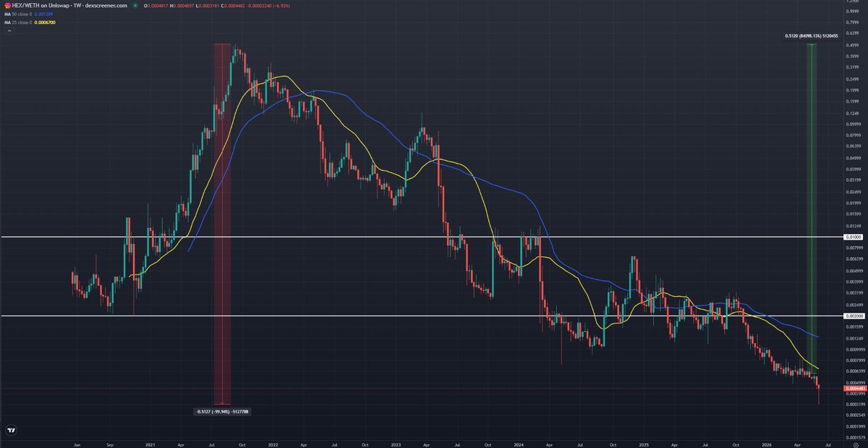The height and width of the screenshot is (448, 868).
Task: Select the red price range measurement box
Action: point(222,224)
